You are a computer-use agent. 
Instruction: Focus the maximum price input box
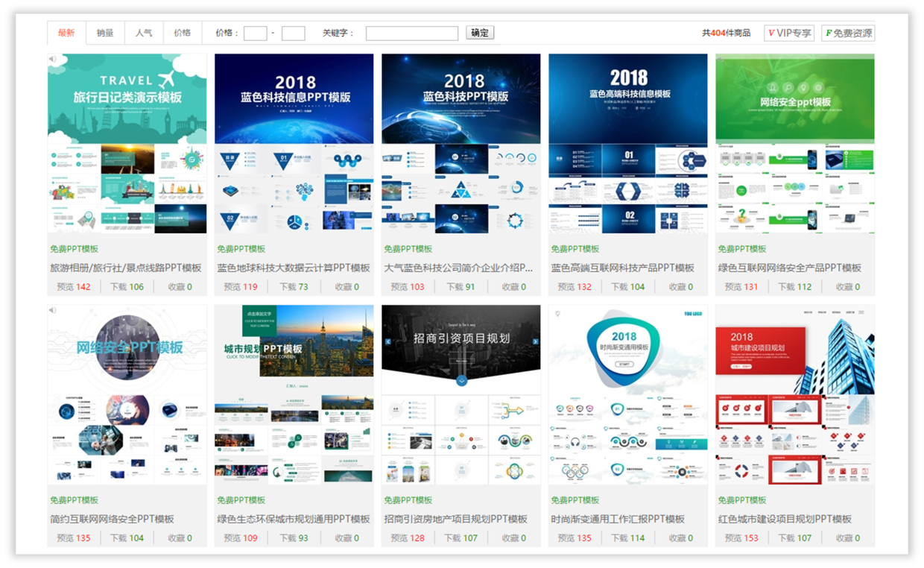click(294, 33)
